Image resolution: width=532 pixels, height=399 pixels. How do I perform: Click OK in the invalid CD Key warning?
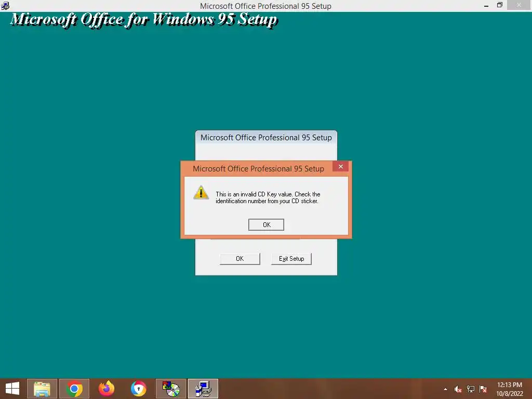266,224
